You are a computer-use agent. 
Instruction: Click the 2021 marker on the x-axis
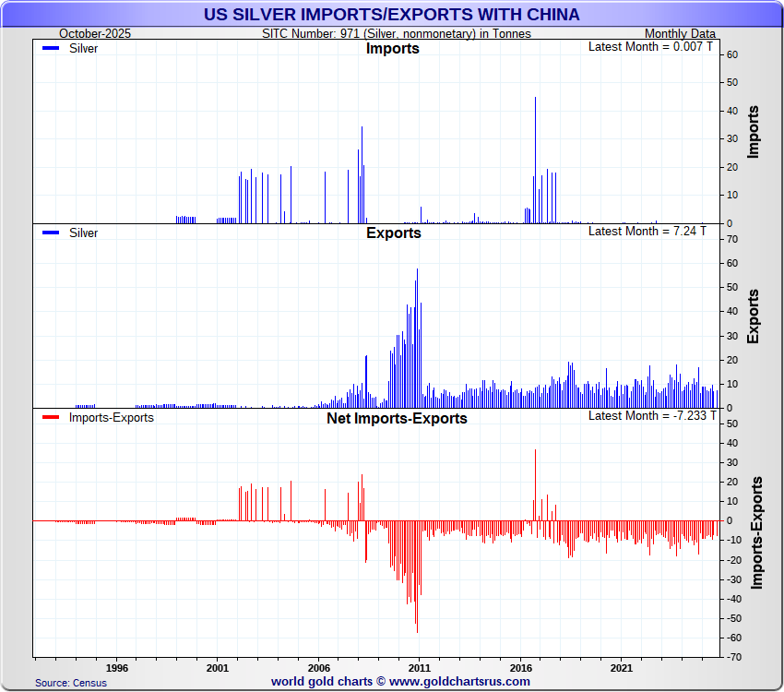pos(622,667)
